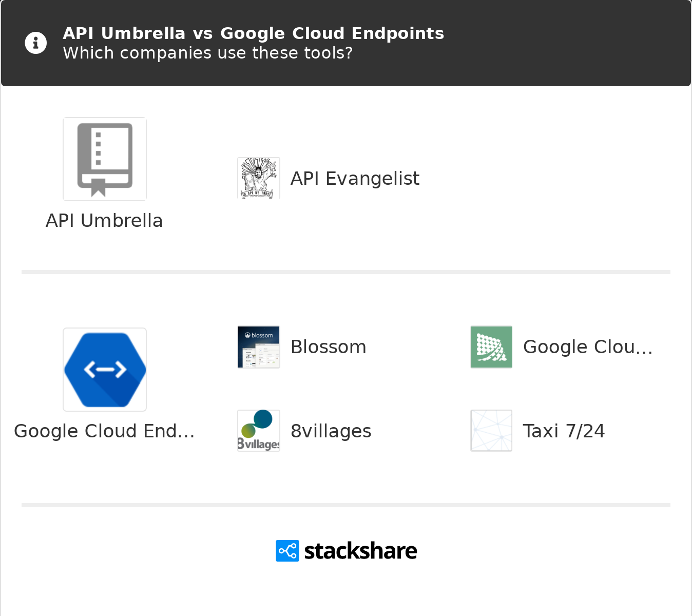This screenshot has width=692, height=616.
Task: Open the Taxi 7/24 logo image
Action: (491, 431)
